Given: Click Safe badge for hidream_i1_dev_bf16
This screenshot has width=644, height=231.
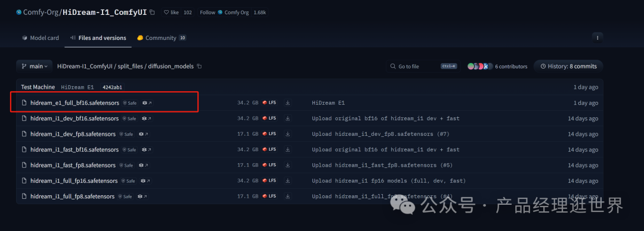Looking at the screenshot, I should click(x=129, y=118).
